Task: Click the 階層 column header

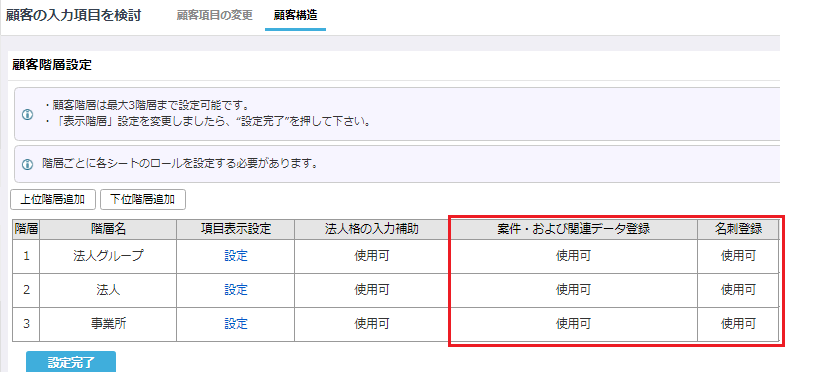Action: click(26, 229)
